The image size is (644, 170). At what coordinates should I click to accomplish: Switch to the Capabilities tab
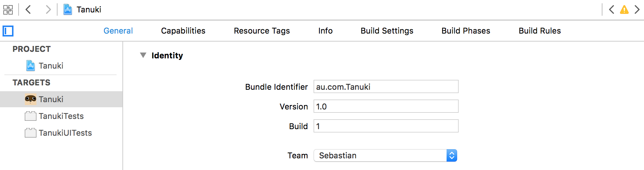pyautogui.click(x=183, y=31)
